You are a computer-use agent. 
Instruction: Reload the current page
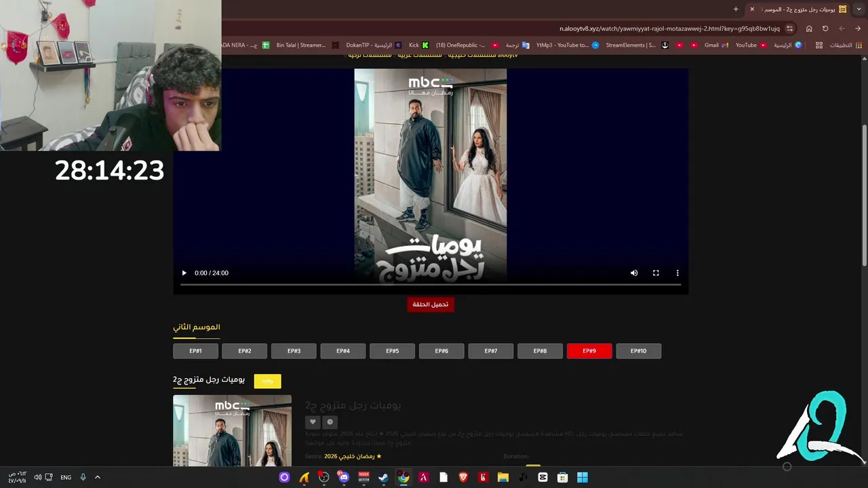[825, 28]
